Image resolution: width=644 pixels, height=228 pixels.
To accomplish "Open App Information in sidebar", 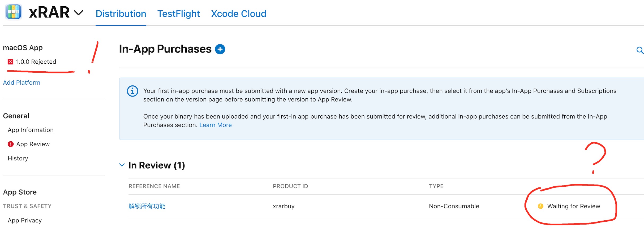I will 31,130.
